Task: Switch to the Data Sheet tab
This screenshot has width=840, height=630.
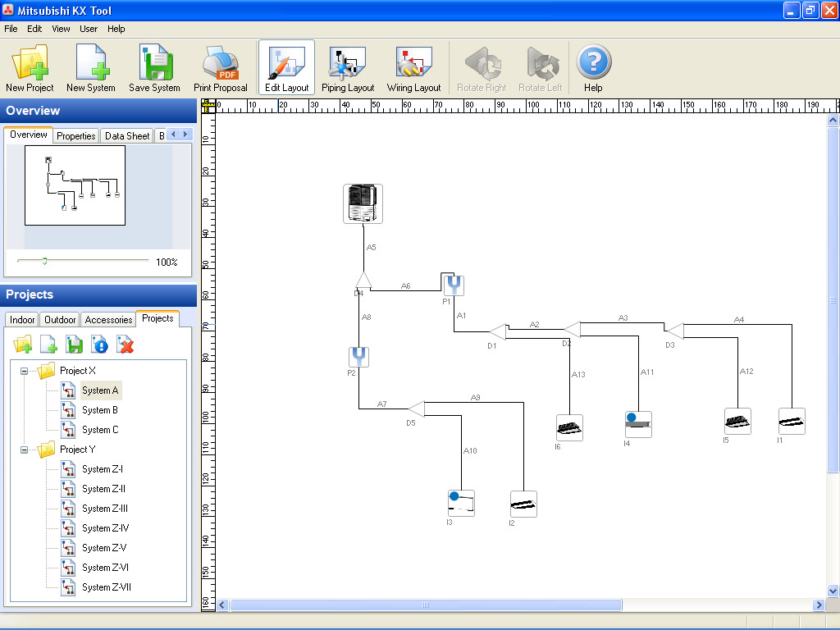Action: point(127,136)
